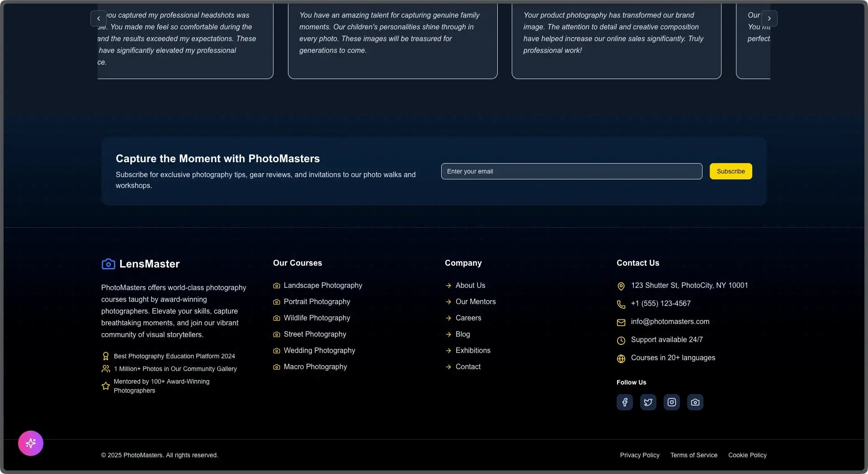868x474 pixels.
Task: Click the +1 (555) 123-4567 phone number
Action: (660, 304)
